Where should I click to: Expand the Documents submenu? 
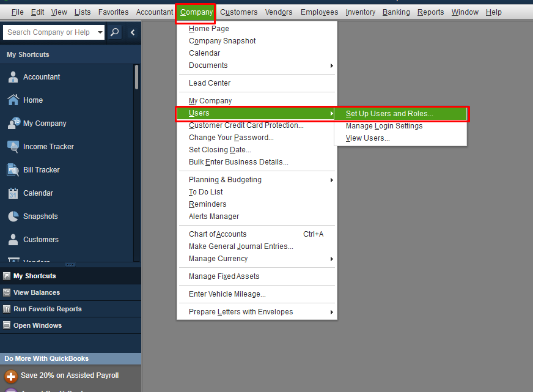[x=332, y=65]
